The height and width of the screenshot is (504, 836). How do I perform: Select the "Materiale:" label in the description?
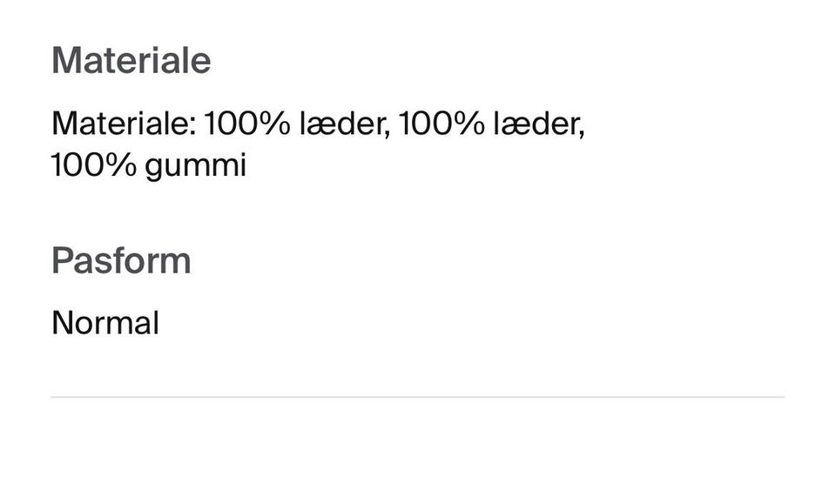(124, 124)
